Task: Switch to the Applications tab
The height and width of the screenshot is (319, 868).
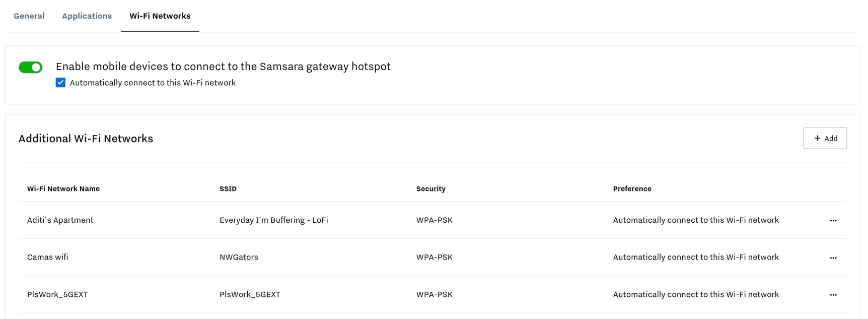Action: [x=87, y=16]
